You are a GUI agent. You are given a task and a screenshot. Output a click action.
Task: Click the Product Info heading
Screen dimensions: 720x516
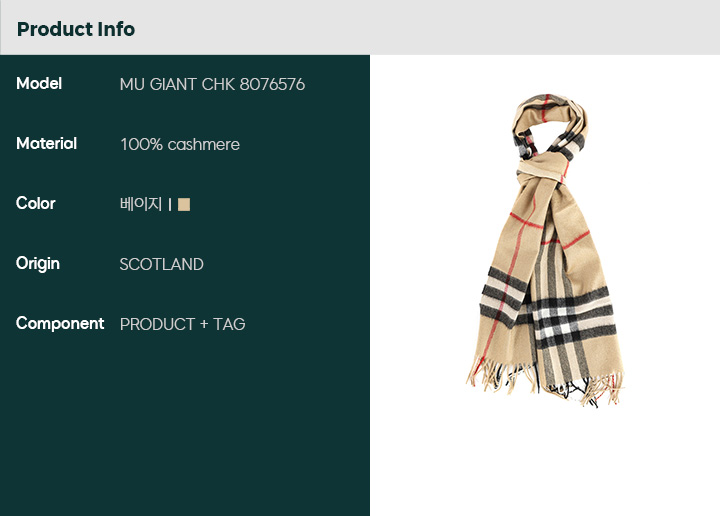pos(76,29)
